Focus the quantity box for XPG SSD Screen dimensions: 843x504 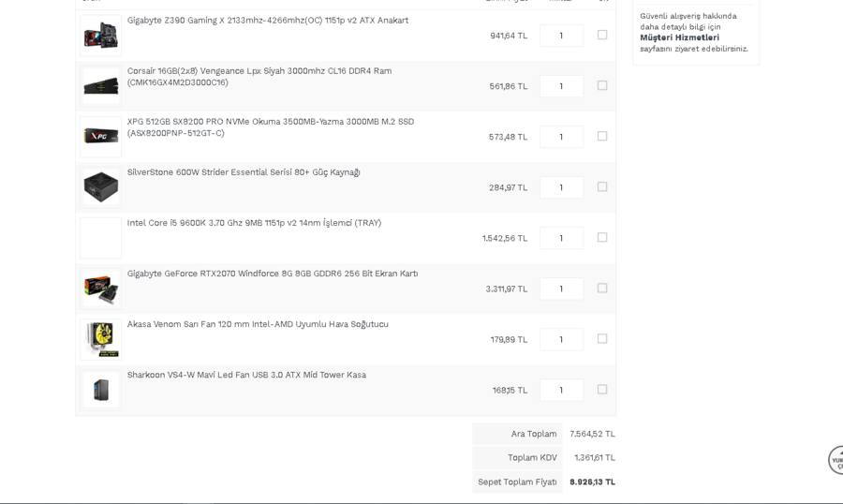pos(561,137)
